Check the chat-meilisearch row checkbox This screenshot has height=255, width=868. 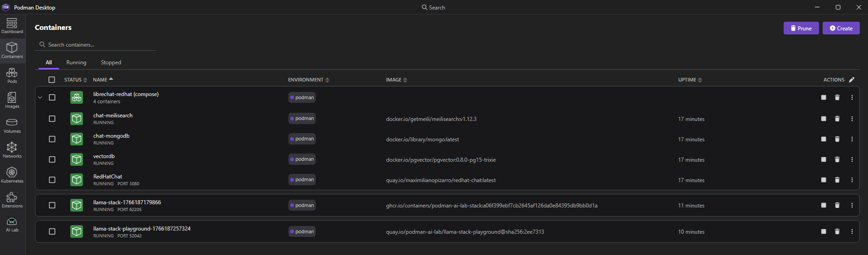point(52,119)
